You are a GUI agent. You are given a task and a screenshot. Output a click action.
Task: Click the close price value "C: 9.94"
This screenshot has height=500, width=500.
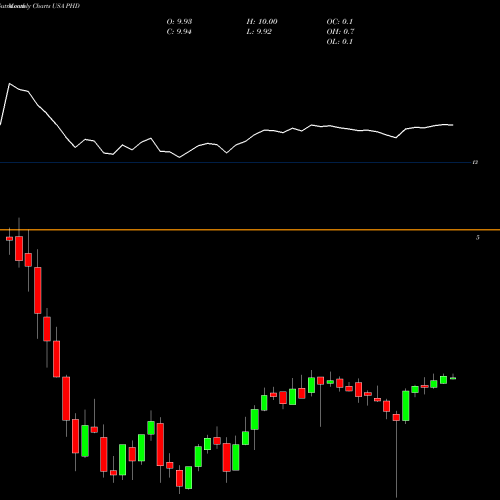[179, 32]
